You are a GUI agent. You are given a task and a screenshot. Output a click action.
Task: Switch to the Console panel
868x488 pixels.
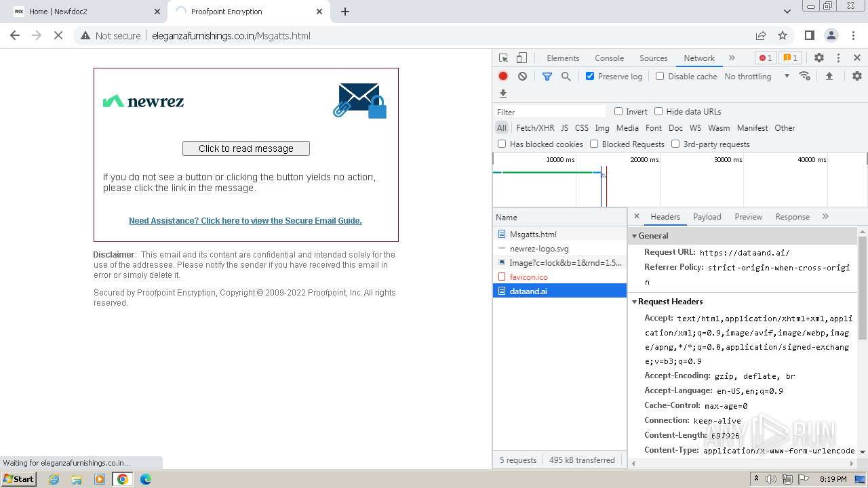pyautogui.click(x=609, y=58)
